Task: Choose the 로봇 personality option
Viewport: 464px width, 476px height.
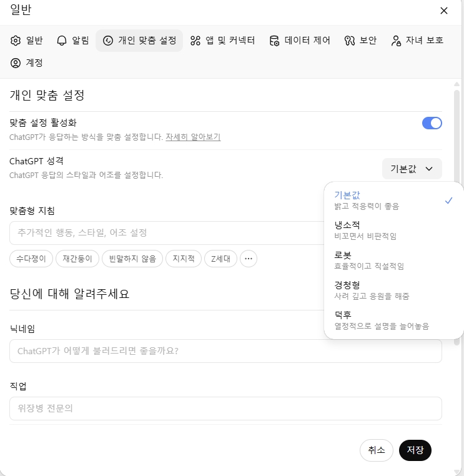Action: 368,260
